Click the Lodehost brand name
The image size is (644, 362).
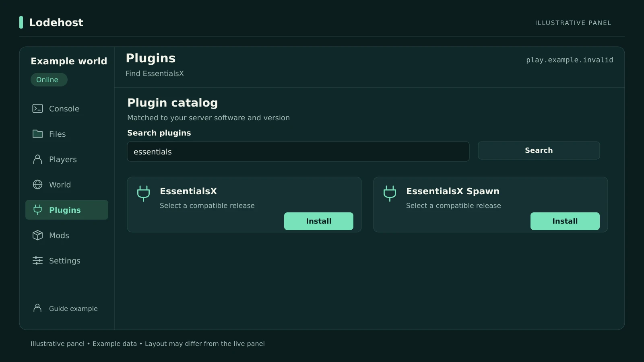pyautogui.click(x=56, y=23)
